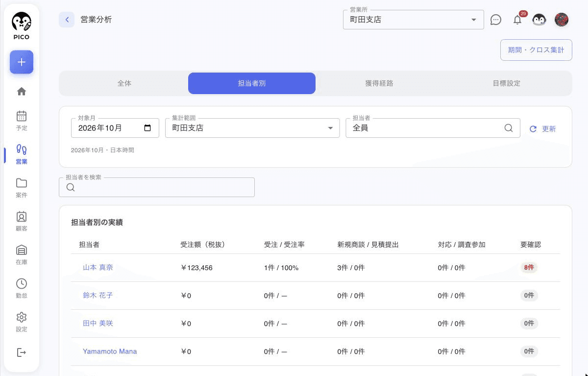Viewport: 588px width, 376px height.
Task: Click the 担当者を検索 search field
Action: click(157, 187)
